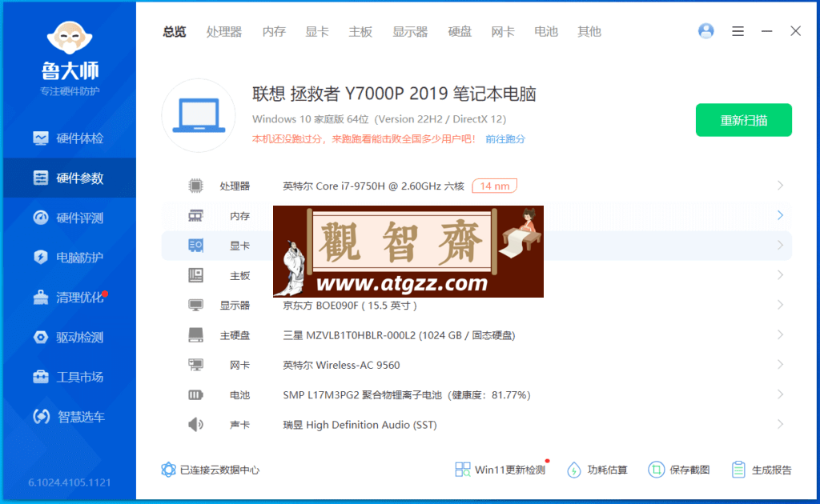Click the 电池 battery icon

click(195, 395)
